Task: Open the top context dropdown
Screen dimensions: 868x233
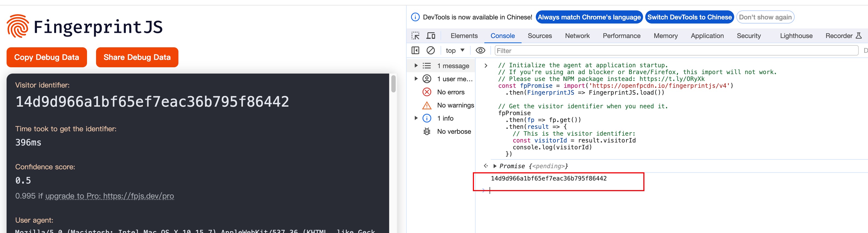Action: pos(455,51)
